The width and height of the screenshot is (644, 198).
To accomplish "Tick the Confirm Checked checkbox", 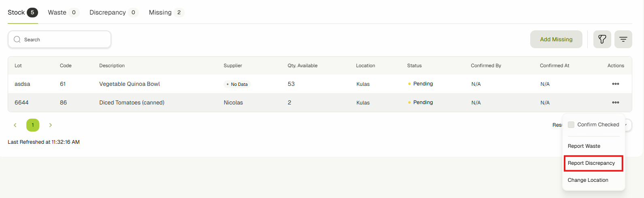I will click(571, 125).
